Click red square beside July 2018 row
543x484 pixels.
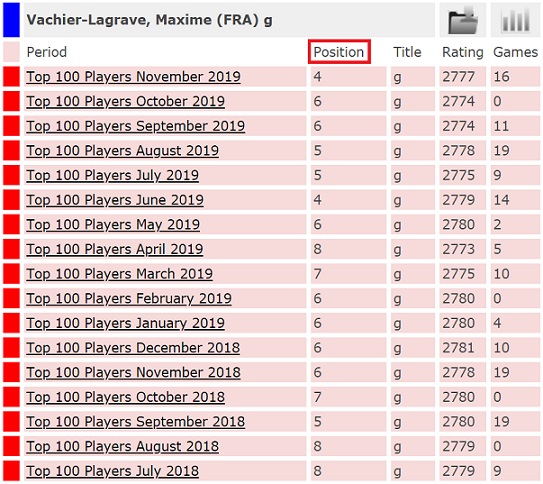tap(11, 471)
